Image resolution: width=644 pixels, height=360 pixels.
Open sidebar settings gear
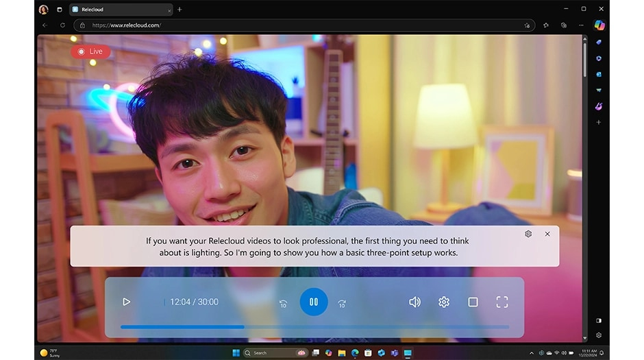tap(599, 335)
